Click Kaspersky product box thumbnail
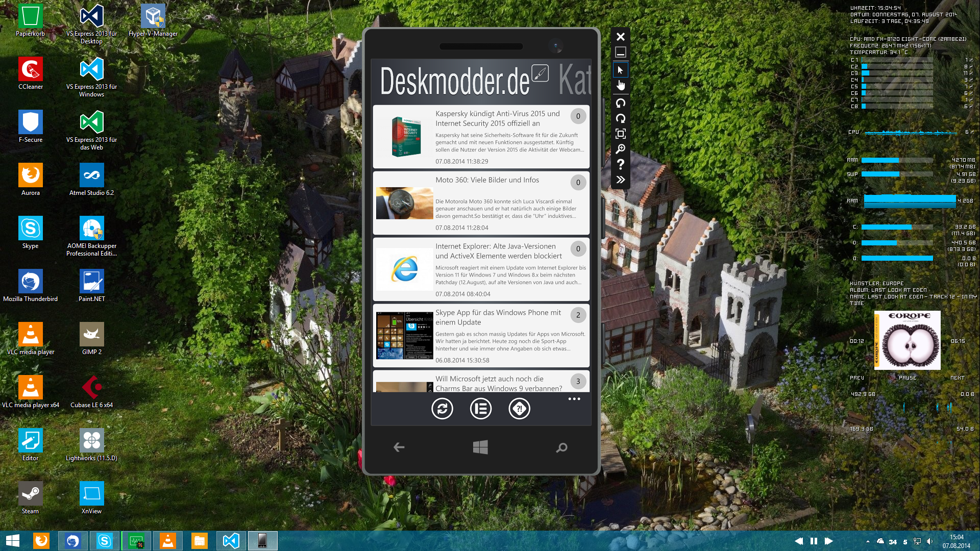 [x=405, y=137]
